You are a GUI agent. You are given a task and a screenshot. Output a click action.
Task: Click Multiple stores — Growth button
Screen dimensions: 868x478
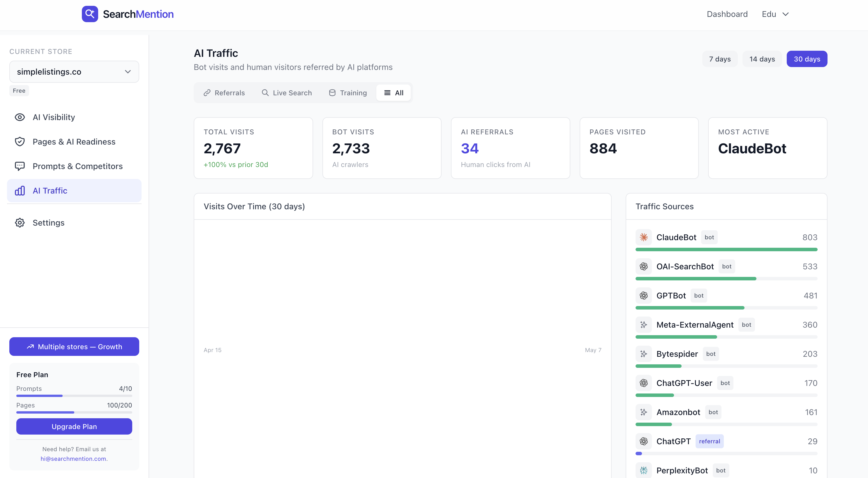point(74,347)
